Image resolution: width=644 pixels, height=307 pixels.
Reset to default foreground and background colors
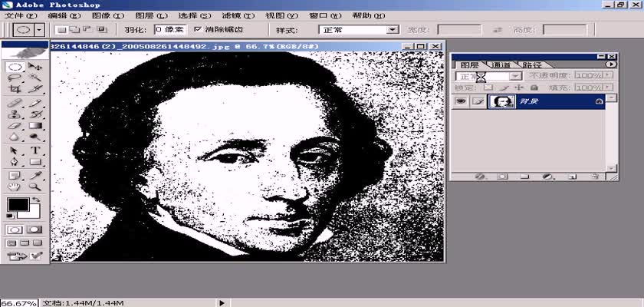(x=10, y=216)
